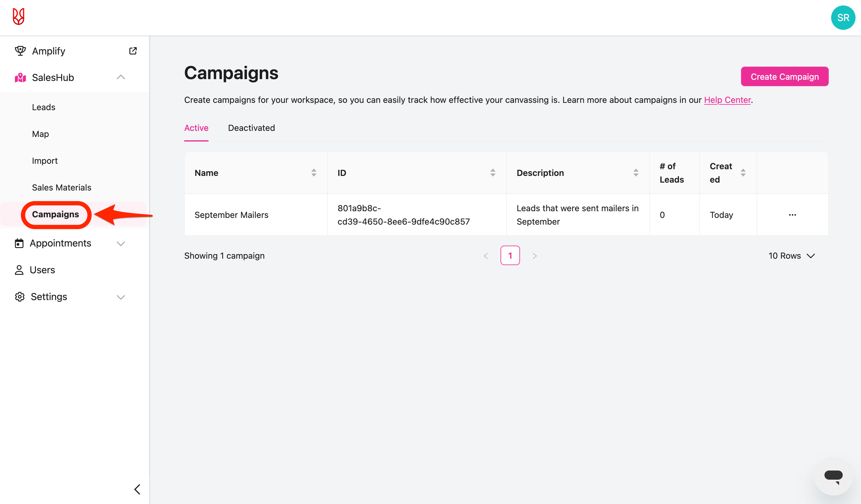Expand the Appointments section
The height and width of the screenshot is (504, 861).
coord(121,243)
